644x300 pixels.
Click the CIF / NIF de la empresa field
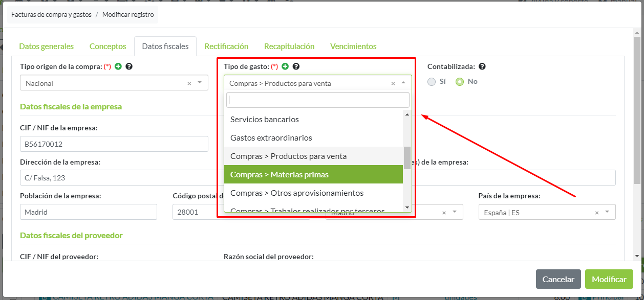click(x=114, y=144)
